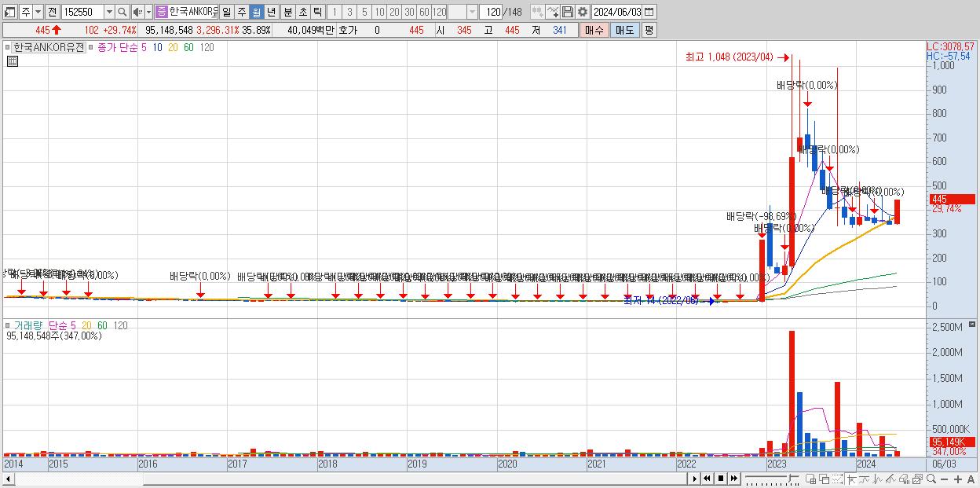This screenshot has height=488, width=980.
Task: Select the monthly (월) chart period
Action: click(x=256, y=12)
